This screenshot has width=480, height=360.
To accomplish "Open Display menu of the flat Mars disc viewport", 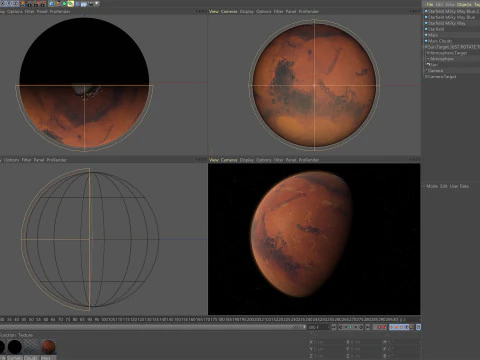I will pyautogui.click(x=247, y=11).
